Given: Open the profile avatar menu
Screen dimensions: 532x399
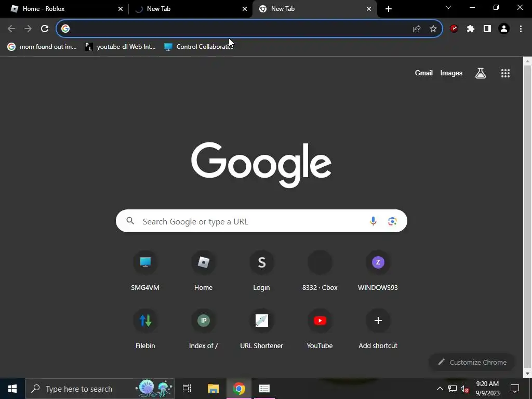Looking at the screenshot, I should point(504,29).
